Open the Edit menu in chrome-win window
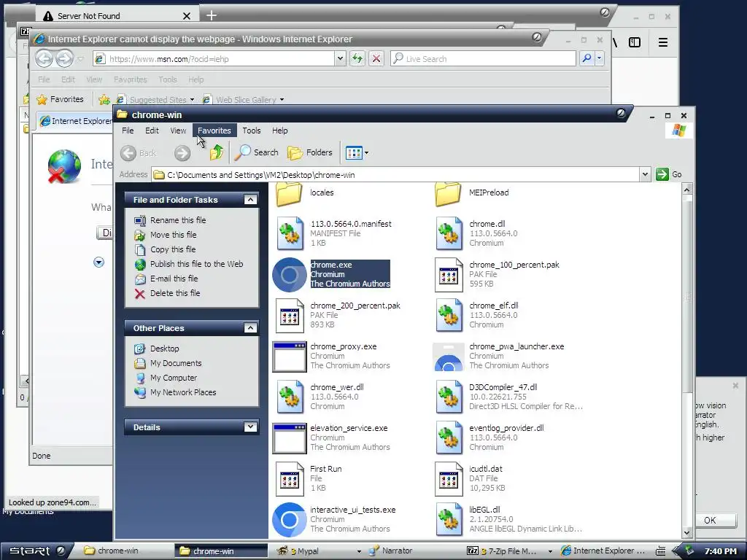 [152, 131]
